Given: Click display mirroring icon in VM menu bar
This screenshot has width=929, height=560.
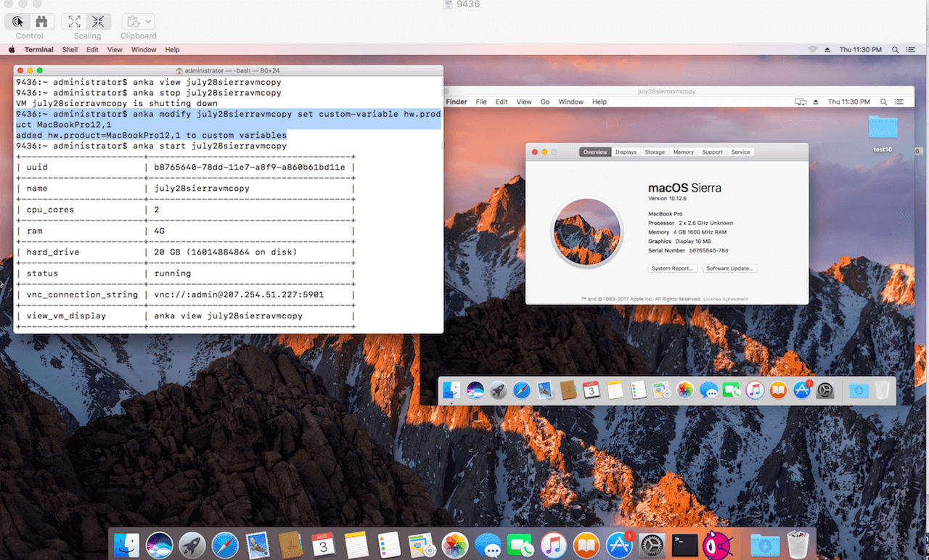Looking at the screenshot, I should (x=801, y=102).
